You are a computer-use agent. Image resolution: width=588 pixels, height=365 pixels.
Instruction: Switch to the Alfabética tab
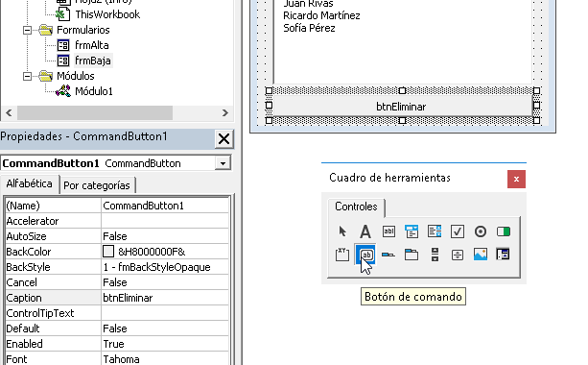(x=29, y=183)
